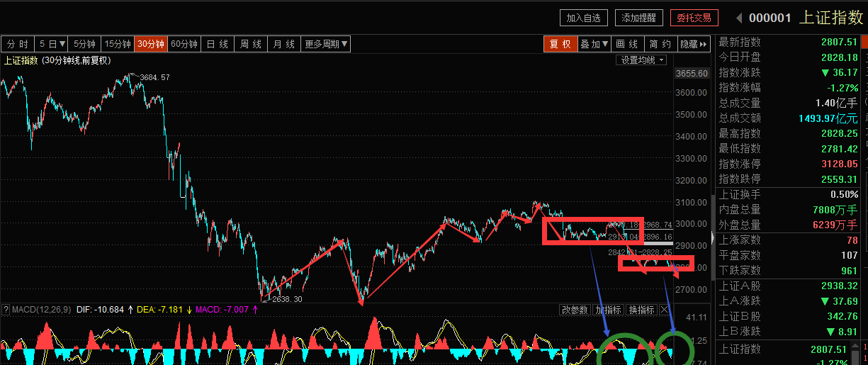Click the 今日开盘 value 2828.18
The image size is (868, 365).
tap(840, 57)
